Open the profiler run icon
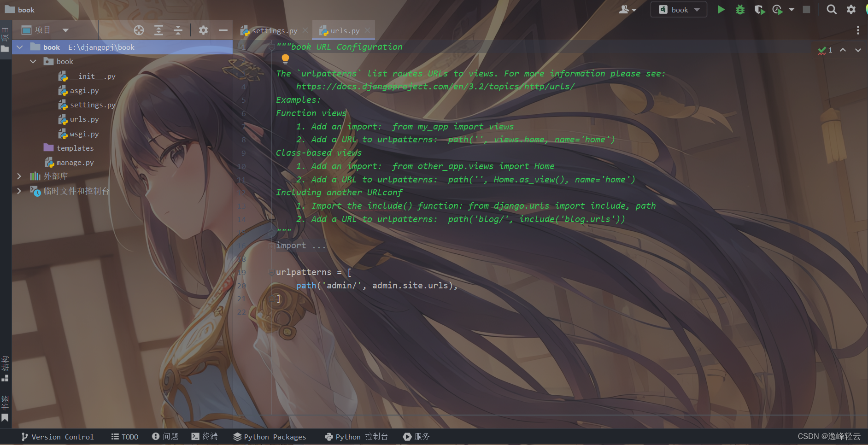This screenshot has width=868, height=445. pos(778,10)
